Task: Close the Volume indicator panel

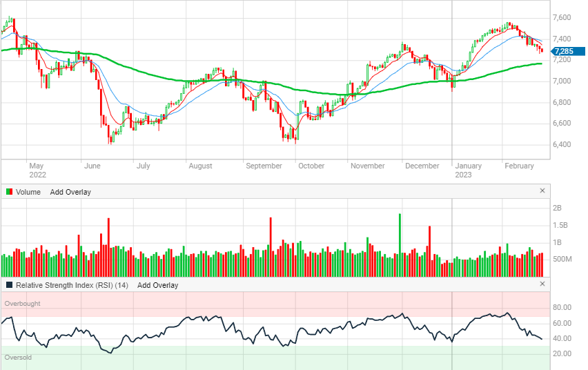Action: (x=542, y=191)
